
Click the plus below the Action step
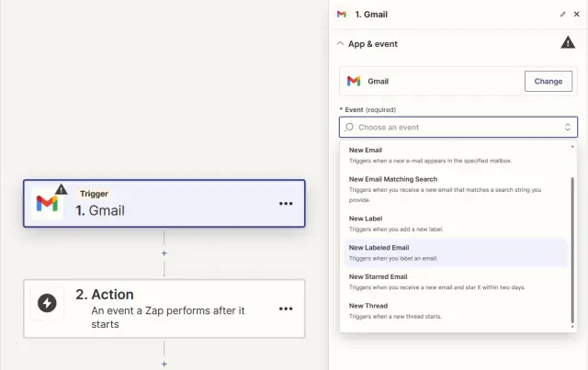tap(164, 364)
